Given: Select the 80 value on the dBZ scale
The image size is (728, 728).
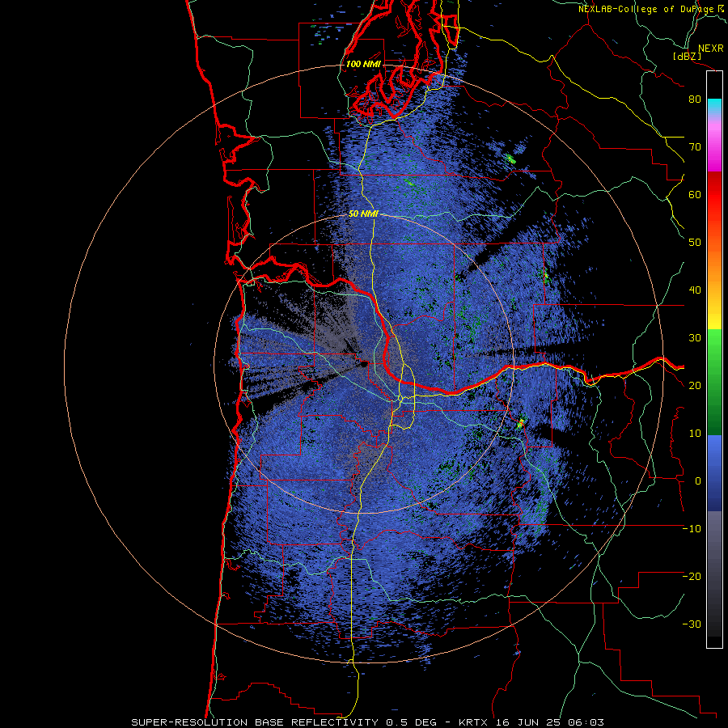Looking at the screenshot, I should click(695, 99).
